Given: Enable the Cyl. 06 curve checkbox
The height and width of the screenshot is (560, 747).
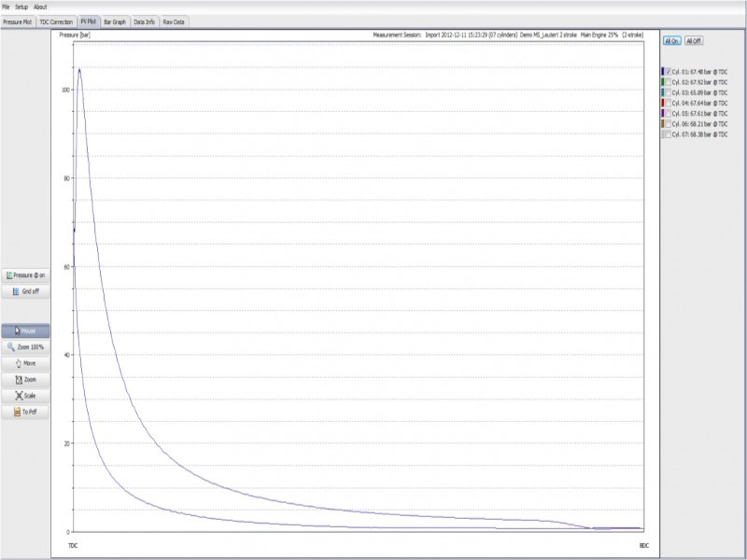Looking at the screenshot, I should pyautogui.click(x=669, y=124).
